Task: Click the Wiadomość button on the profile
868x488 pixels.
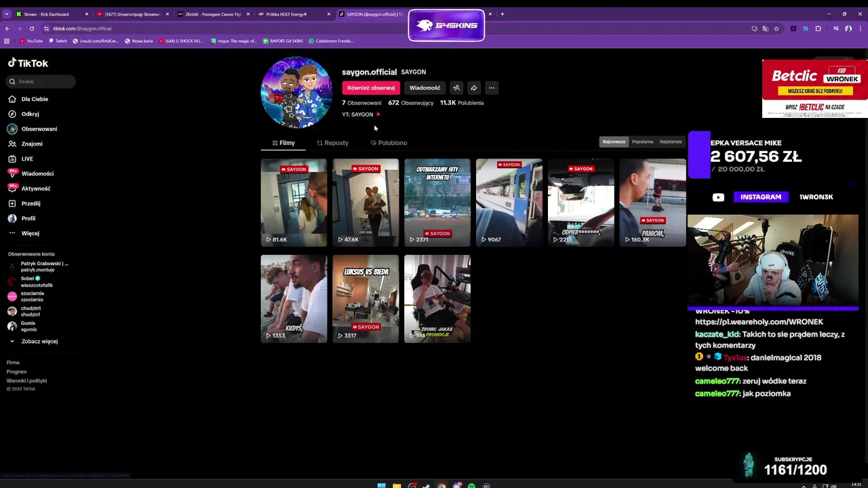Action: (425, 87)
